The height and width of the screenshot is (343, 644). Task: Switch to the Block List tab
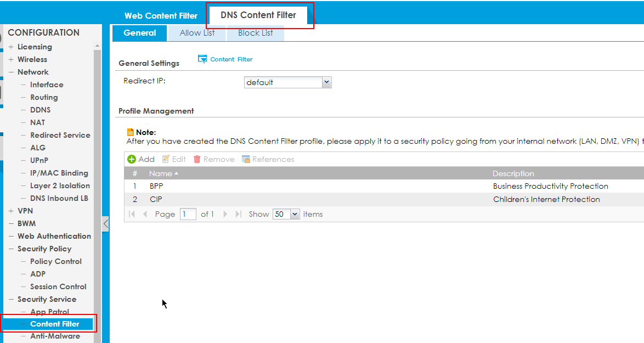coord(255,33)
